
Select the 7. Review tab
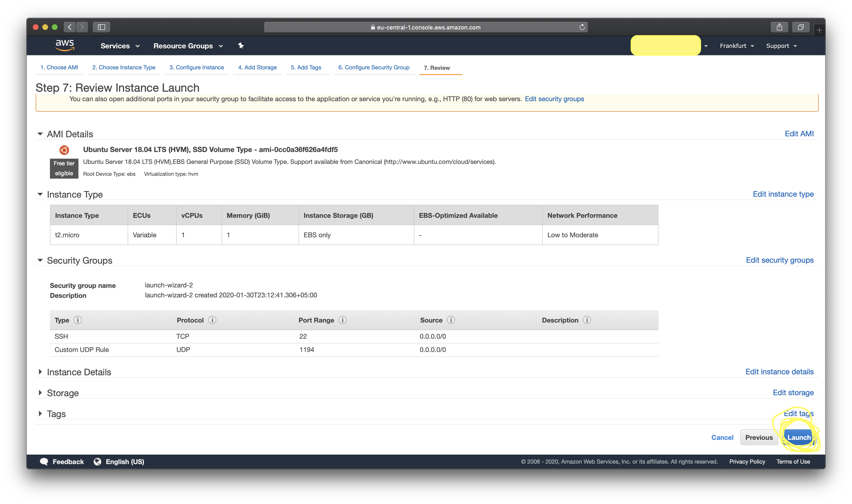tap(437, 68)
